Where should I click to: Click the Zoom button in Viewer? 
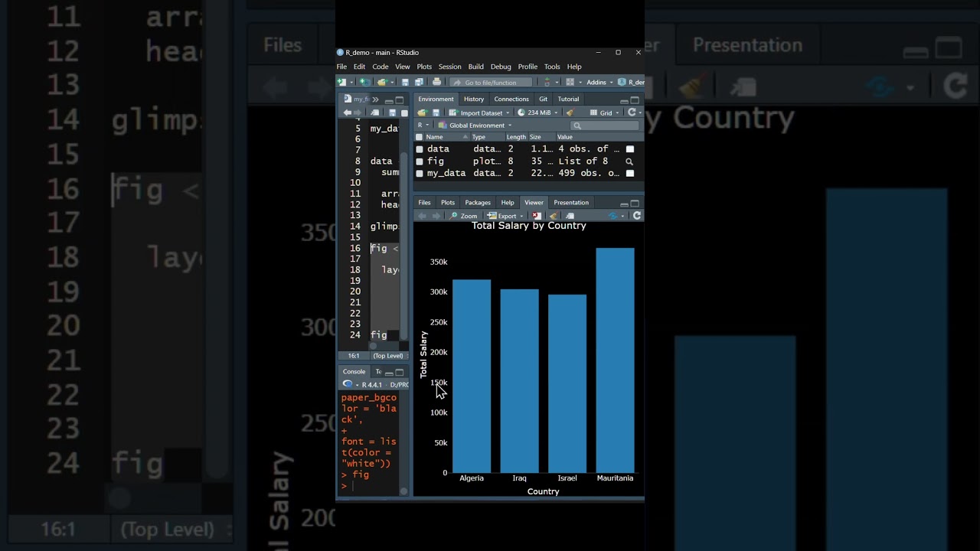pos(463,216)
